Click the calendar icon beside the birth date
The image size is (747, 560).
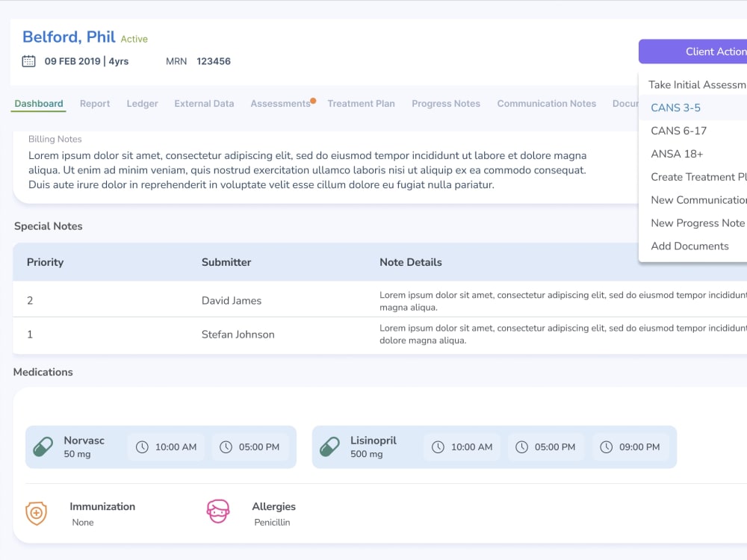(28, 60)
